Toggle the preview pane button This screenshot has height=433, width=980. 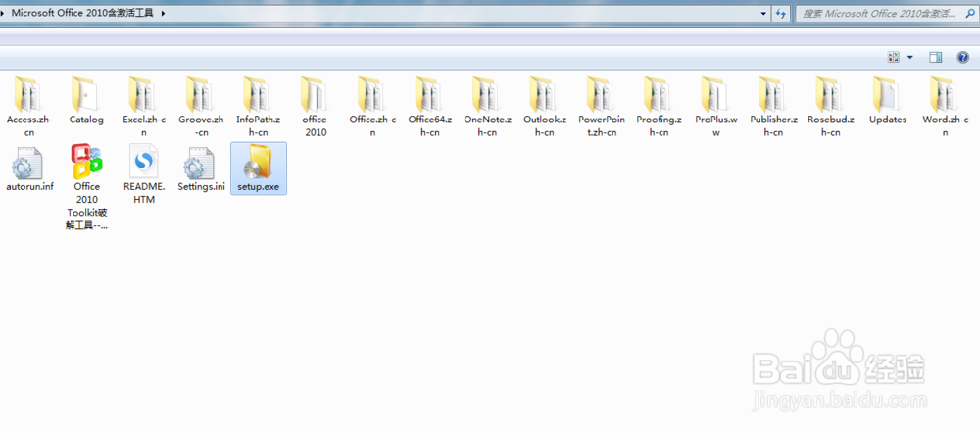coord(935,58)
